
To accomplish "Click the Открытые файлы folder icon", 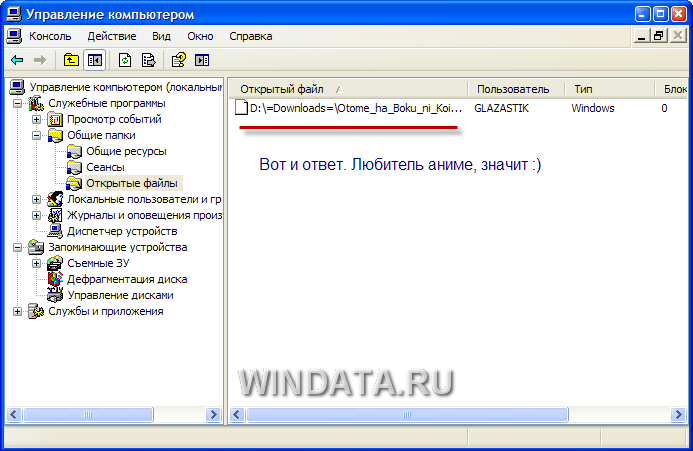I will tap(74, 183).
